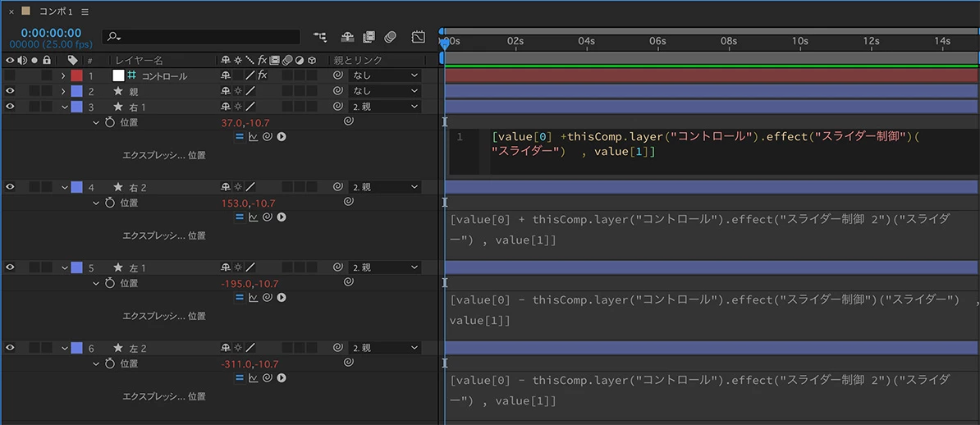Click parent pick whip for 親 layer
980x425 pixels.
[337, 91]
